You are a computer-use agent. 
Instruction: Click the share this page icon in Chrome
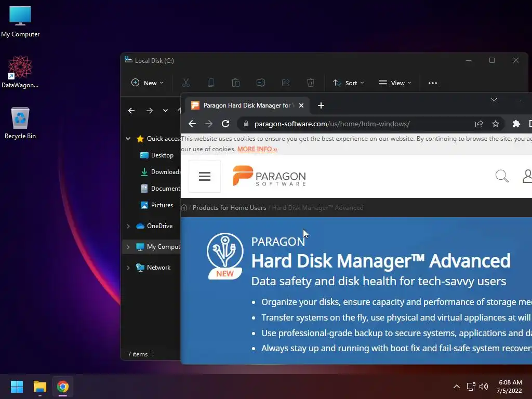coord(478,124)
